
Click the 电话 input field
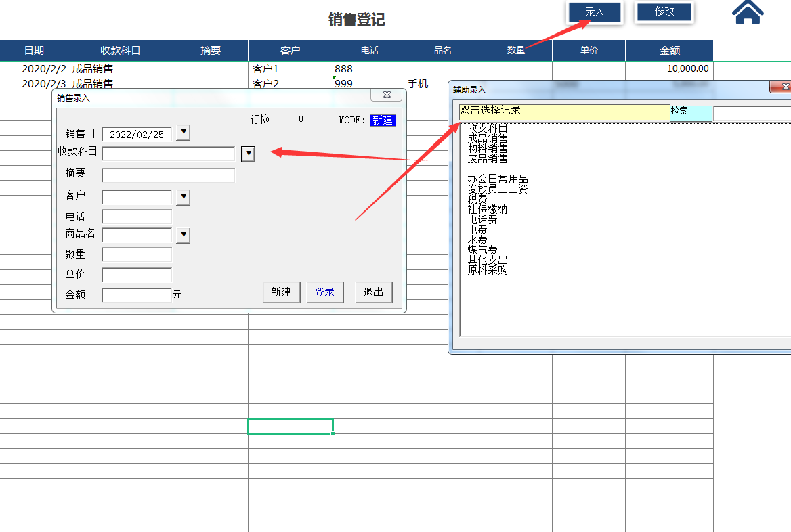pyautogui.click(x=137, y=217)
